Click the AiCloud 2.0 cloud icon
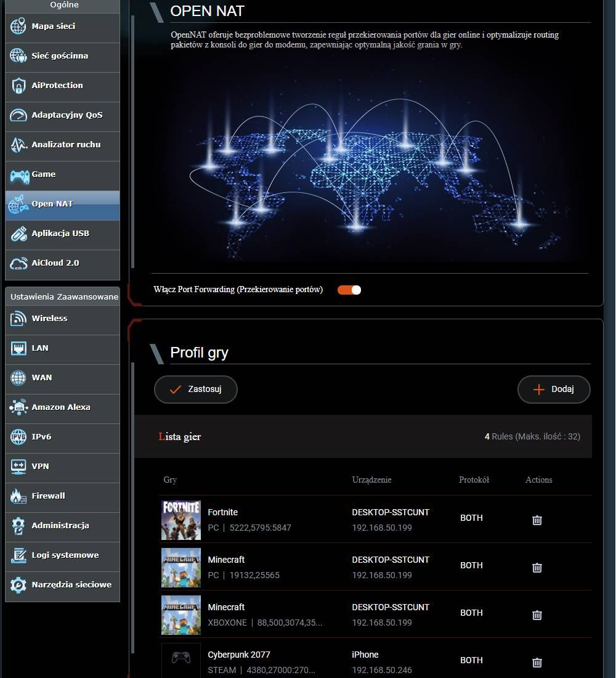 (x=18, y=263)
